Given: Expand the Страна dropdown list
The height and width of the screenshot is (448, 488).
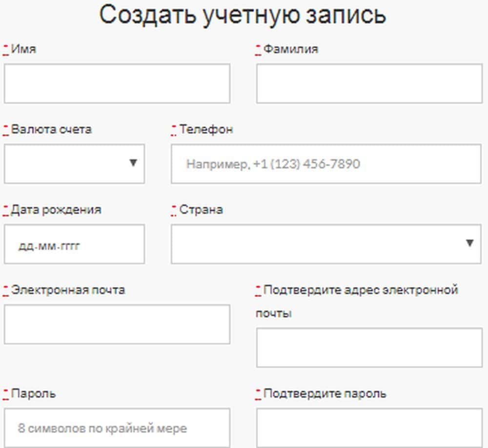Looking at the screenshot, I should pyautogui.click(x=325, y=244).
